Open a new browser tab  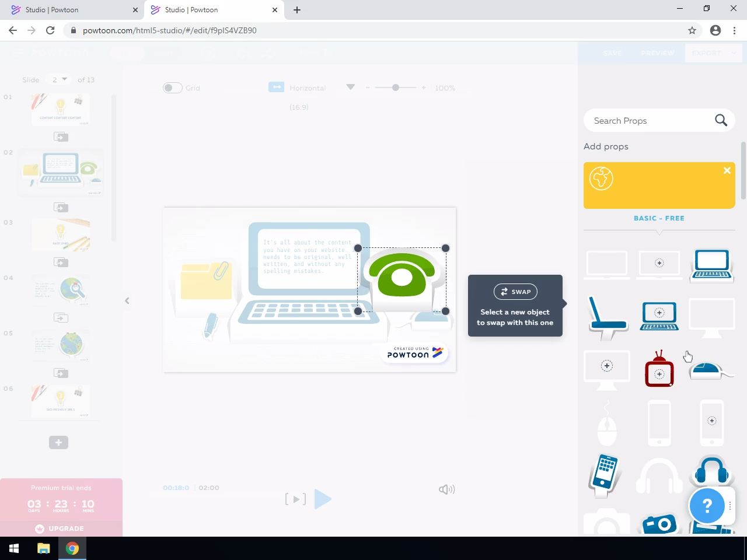coord(297,10)
